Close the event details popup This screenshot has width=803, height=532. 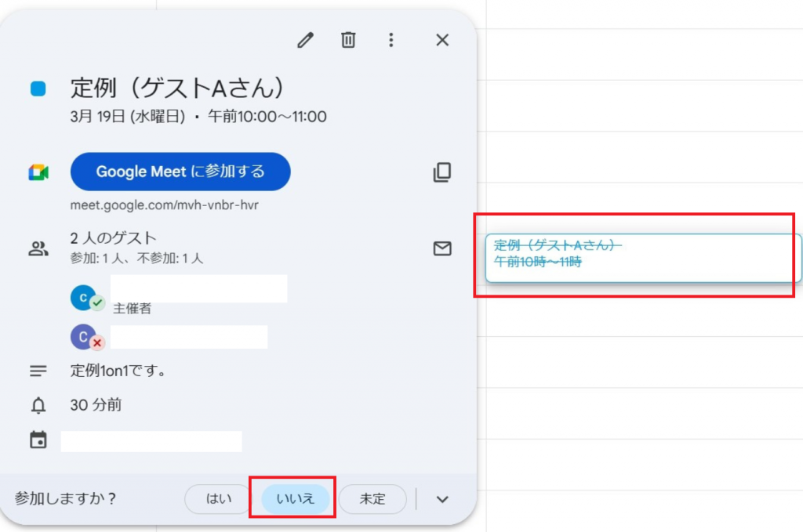coord(442,40)
